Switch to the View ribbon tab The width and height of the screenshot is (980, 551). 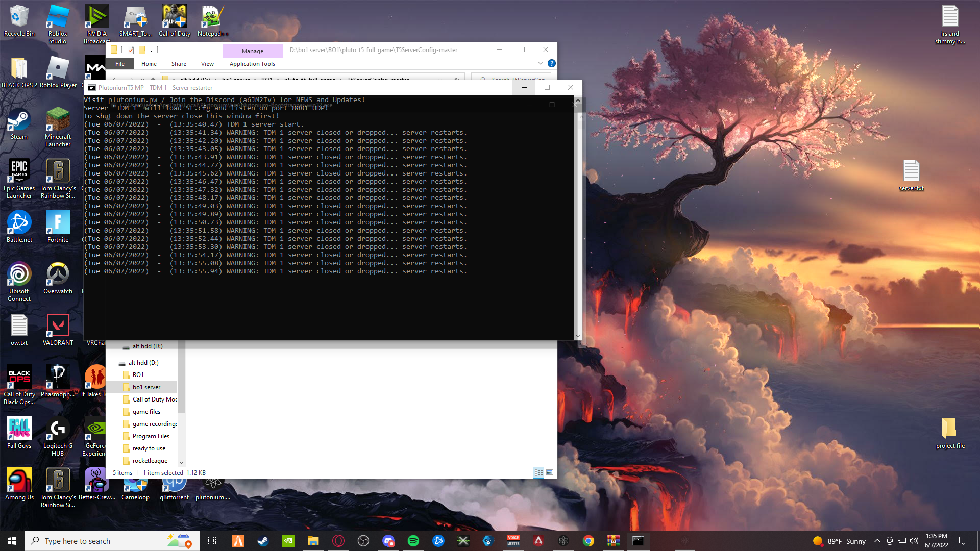point(207,64)
